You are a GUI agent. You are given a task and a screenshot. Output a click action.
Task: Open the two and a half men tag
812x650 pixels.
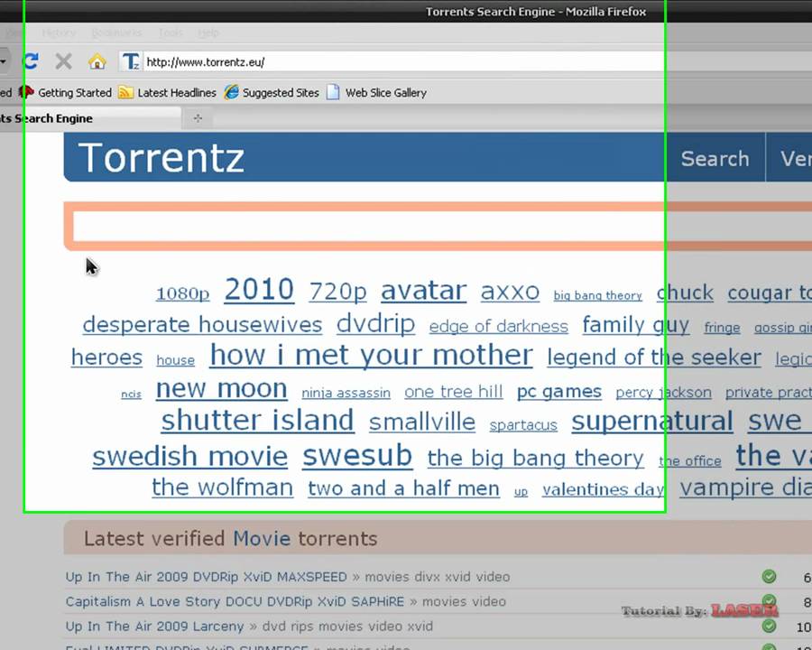click(x=404, y=488)
